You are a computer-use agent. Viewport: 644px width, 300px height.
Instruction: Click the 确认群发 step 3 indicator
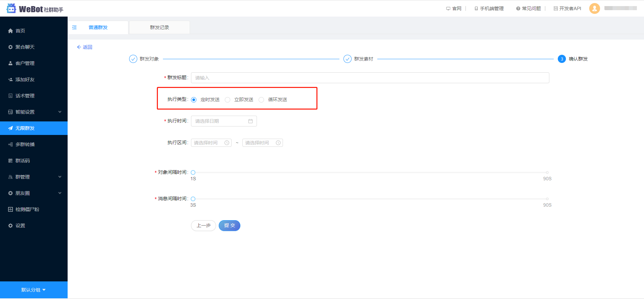pyautogui.click(x=573, y=59)
